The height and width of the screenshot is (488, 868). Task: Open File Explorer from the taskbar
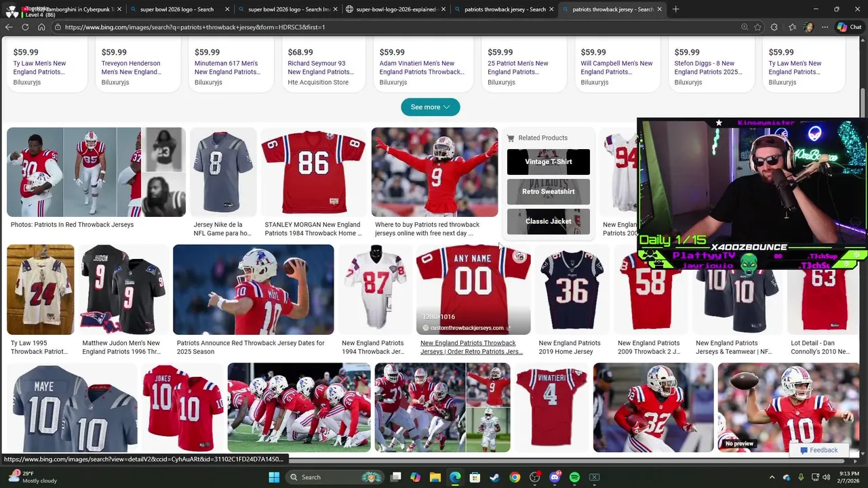435,477
